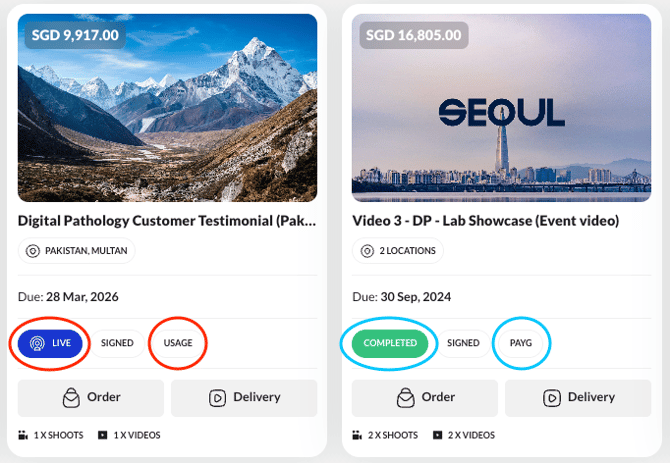The height and width of the screenshot is (463, 670).
Task: Click the video icon next to 2 X Videos
Action: (x=439, y=435)
